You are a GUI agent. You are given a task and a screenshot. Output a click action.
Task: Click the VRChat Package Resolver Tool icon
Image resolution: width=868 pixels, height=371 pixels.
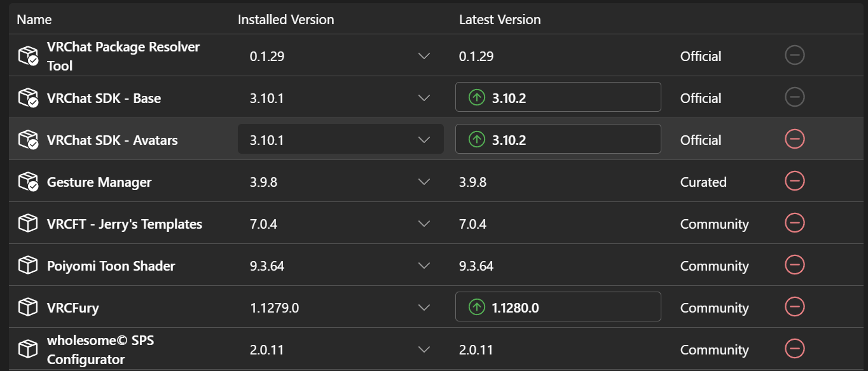28,57
